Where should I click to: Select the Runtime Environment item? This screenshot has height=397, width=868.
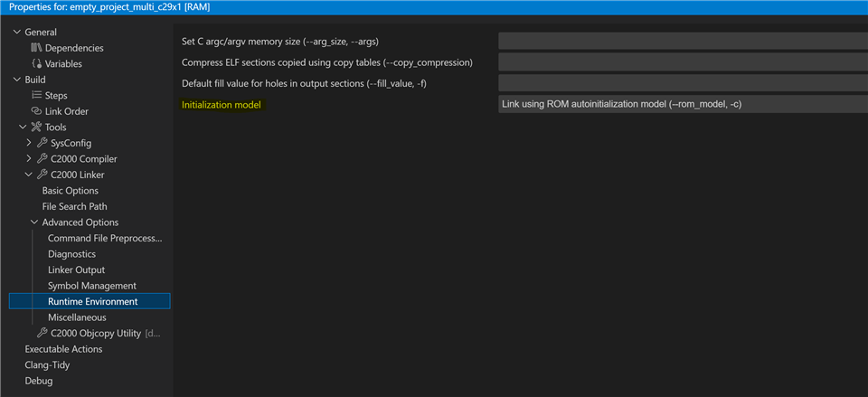(x=90, y=301)
